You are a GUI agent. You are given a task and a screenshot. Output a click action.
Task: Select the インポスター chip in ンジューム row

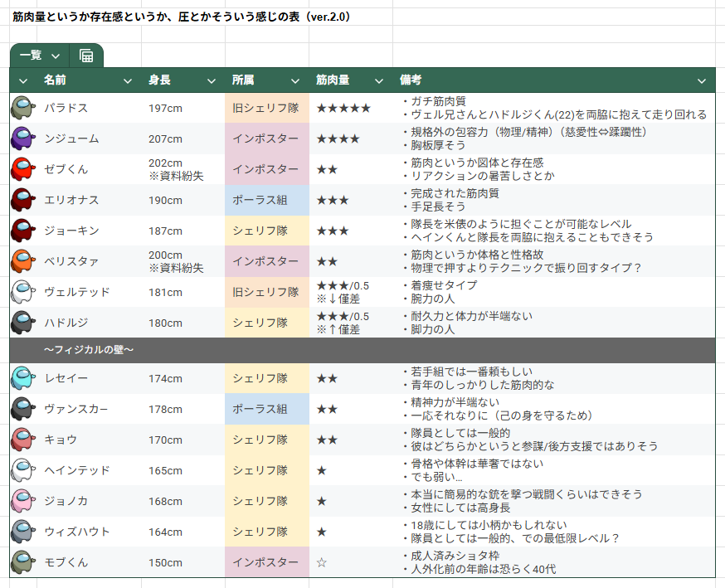(x=265, y=138)
